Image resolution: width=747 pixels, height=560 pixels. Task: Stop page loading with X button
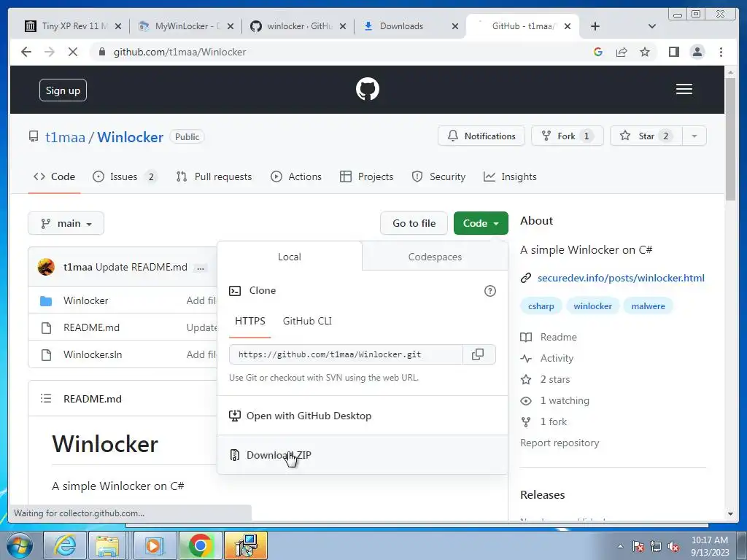[72, 52]
